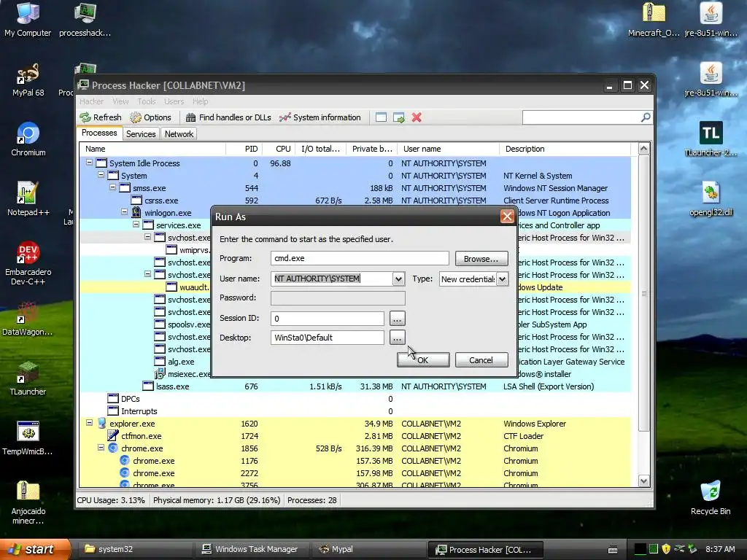Open the Options toolbar button

click(x=150, y=117)
